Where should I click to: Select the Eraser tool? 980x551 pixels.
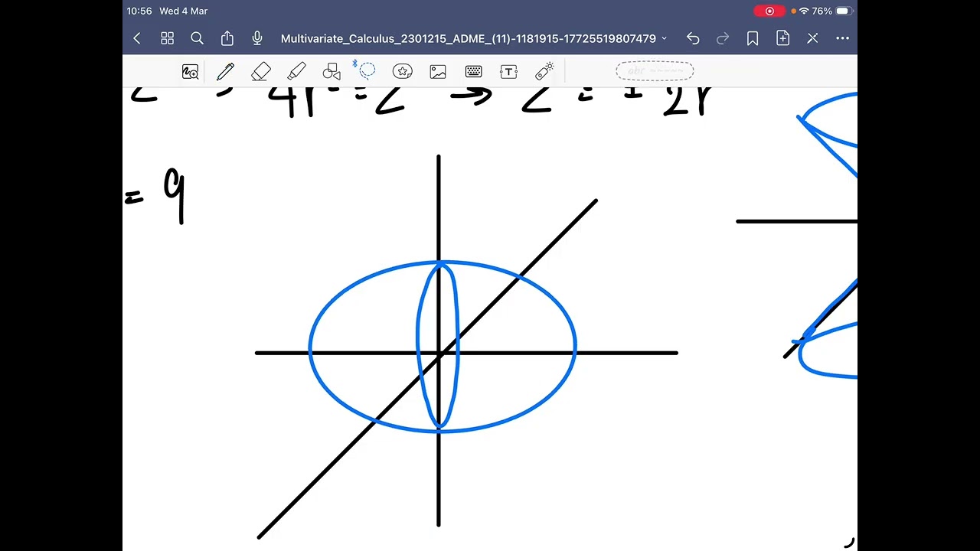coord(261,72)
